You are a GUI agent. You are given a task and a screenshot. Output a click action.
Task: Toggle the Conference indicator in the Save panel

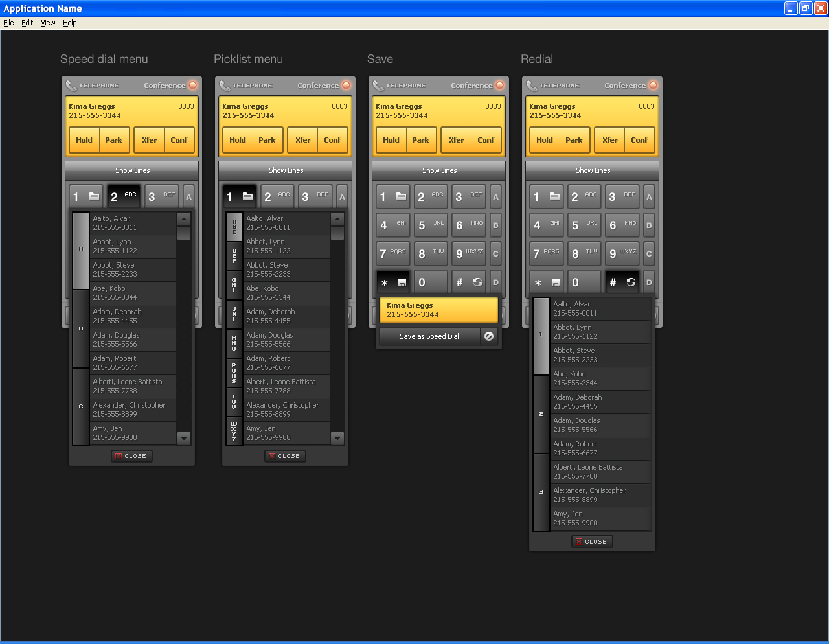[499, 86]
